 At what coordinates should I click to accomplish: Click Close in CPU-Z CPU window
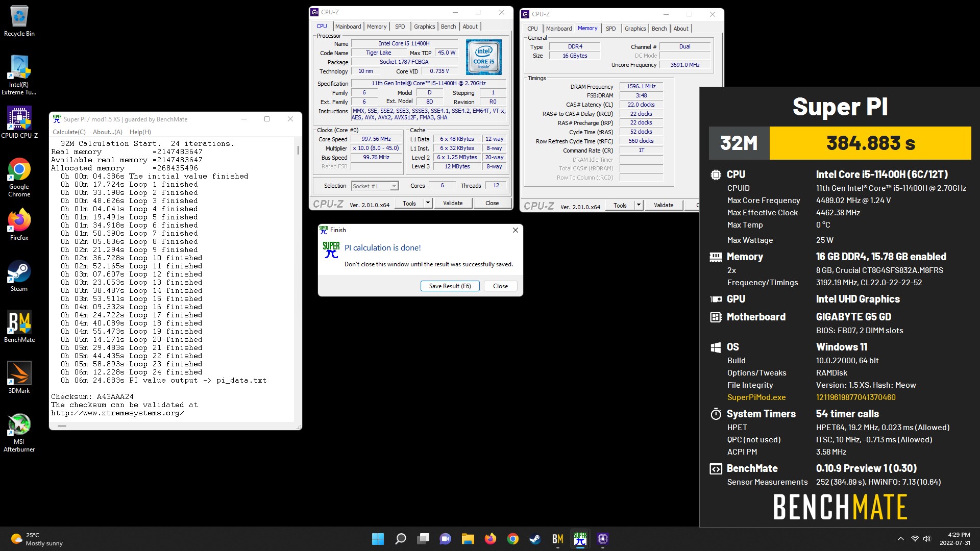[492, 203]
